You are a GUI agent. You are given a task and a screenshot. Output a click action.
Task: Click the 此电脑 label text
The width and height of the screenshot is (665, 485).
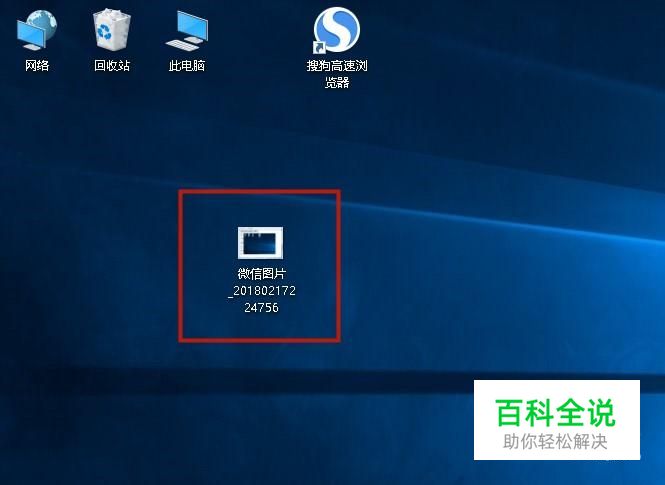tap(187, 66)
